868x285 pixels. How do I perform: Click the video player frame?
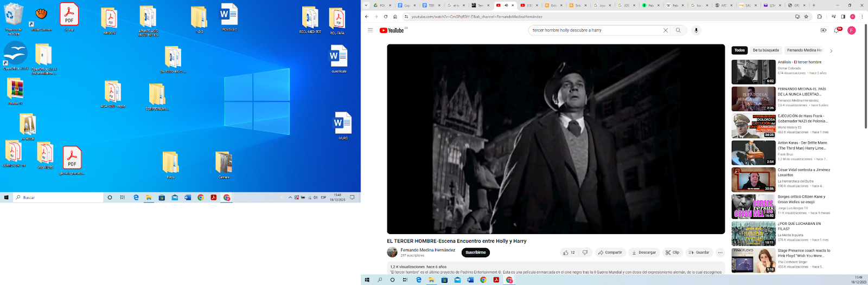click(x=556, y=139)
